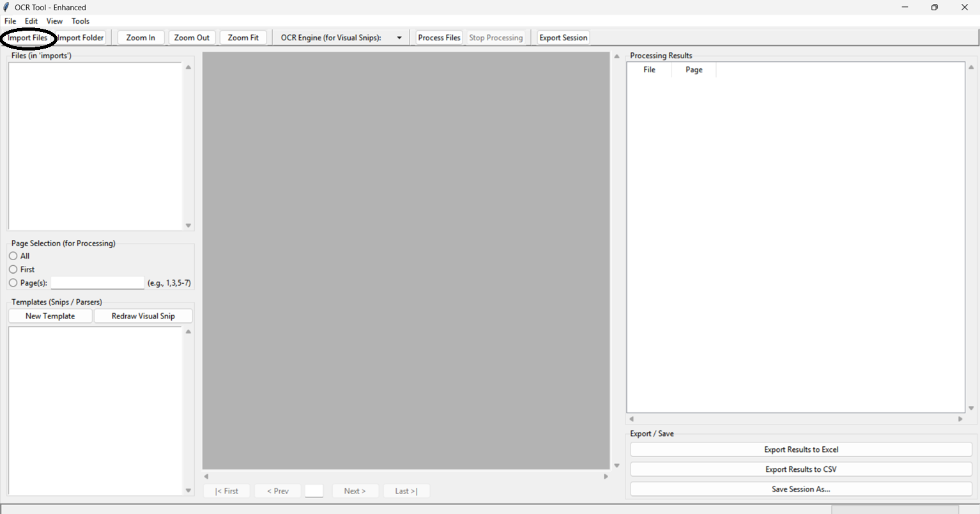This screenshot has width=980, height=514.
Task: Fit the view with Zoom Fit
Action: coord(243,38)
